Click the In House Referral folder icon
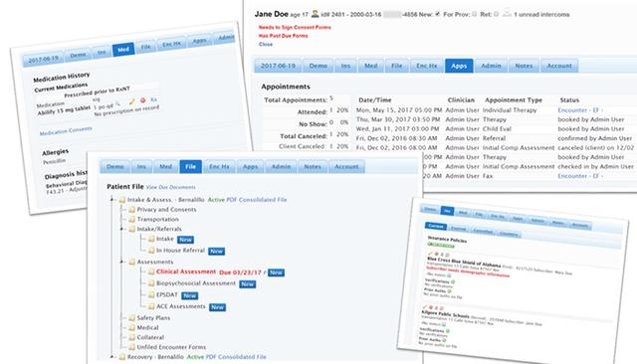The image size is (637, 364). pos(151,251)
